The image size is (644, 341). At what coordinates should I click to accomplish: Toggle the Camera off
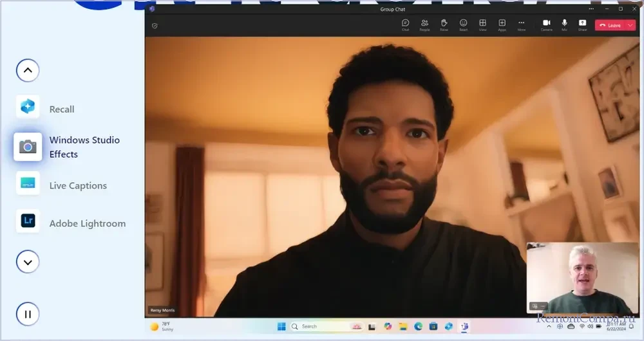point(546,24)
